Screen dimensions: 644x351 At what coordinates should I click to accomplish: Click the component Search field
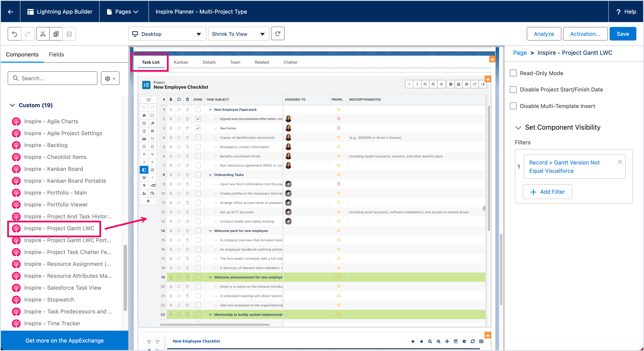[52, 78]
